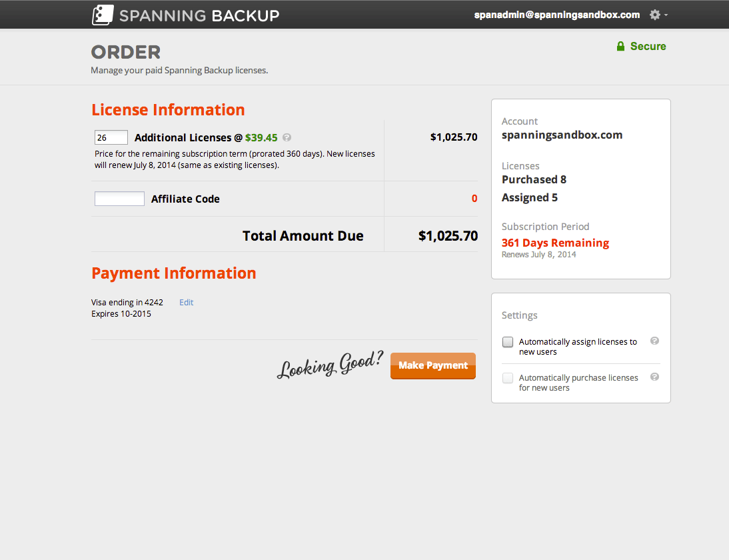Click the Make Payment button
The height and width of the screenshot is (560, 729).
coord(433,365)
